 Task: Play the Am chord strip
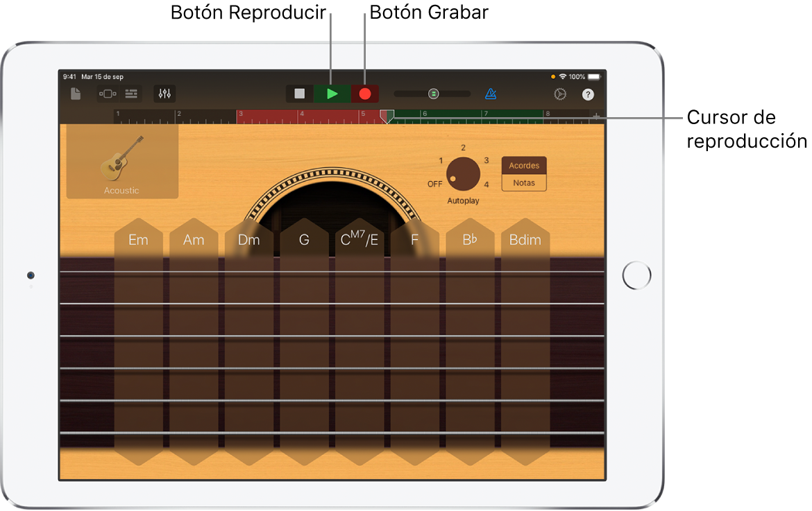pyautogui.click(x=194, y=341)
